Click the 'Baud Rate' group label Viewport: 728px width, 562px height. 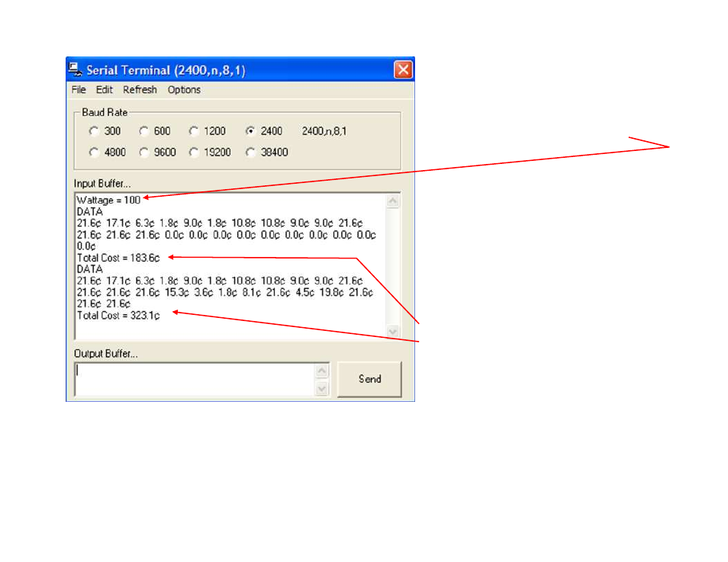pos(105,112)
